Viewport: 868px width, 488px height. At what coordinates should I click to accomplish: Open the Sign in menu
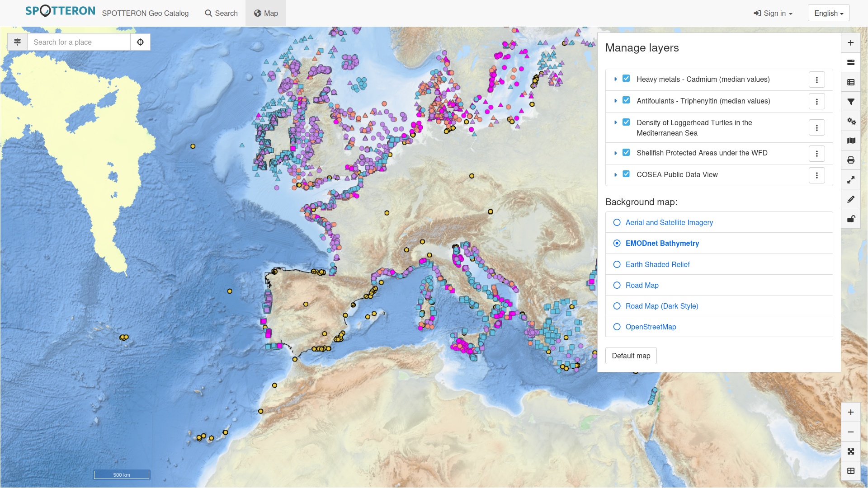tap(773, 13)
